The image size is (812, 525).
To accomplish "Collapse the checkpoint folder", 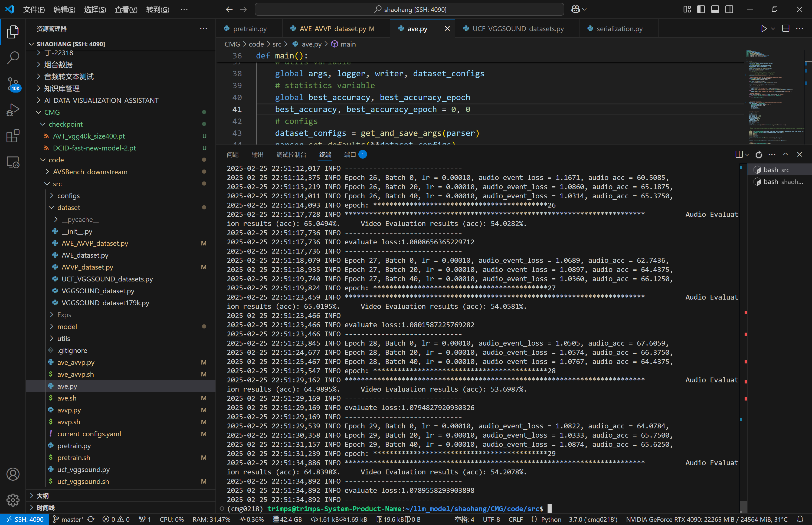I will [65, 124].
